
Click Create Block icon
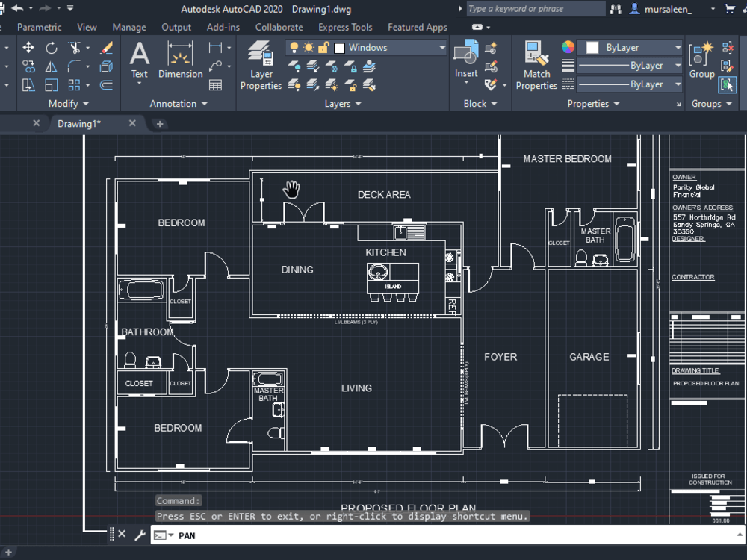491,48
